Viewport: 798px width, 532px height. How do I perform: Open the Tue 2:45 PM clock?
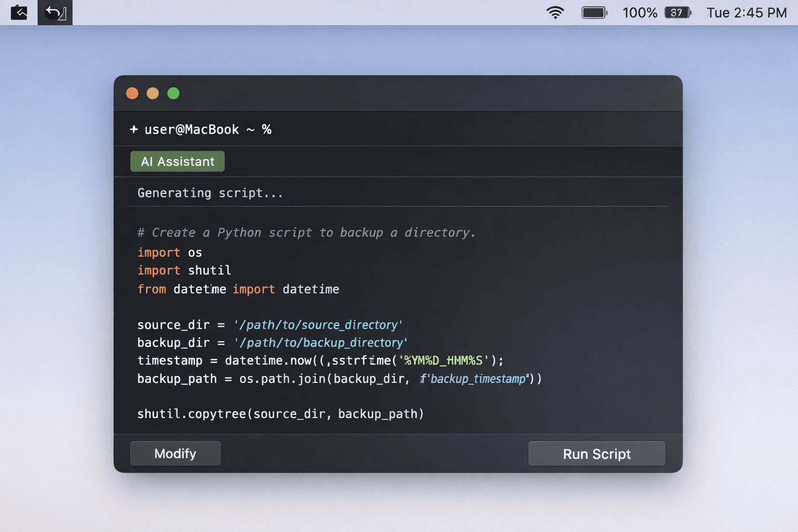pyautogui.click(x=747, y=12)
